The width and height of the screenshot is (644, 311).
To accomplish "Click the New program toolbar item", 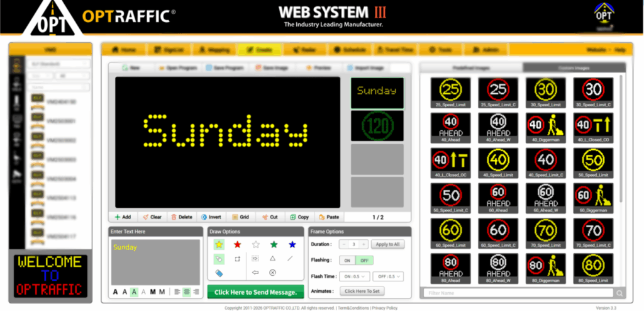I will [x=131, y=68].
